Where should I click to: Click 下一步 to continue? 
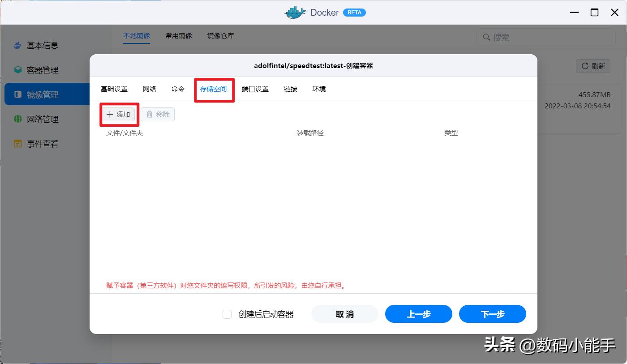pyautogui.click(x=492, y=314)
